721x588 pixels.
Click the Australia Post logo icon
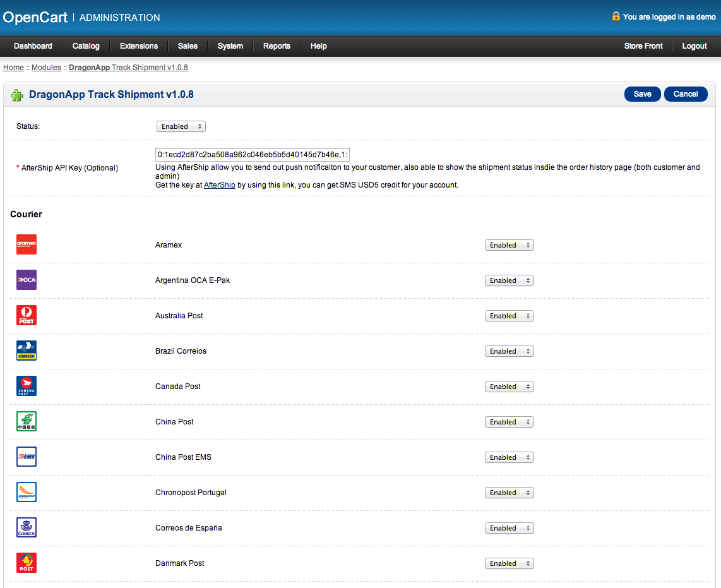pyautogui.click(x=27, y=315)
